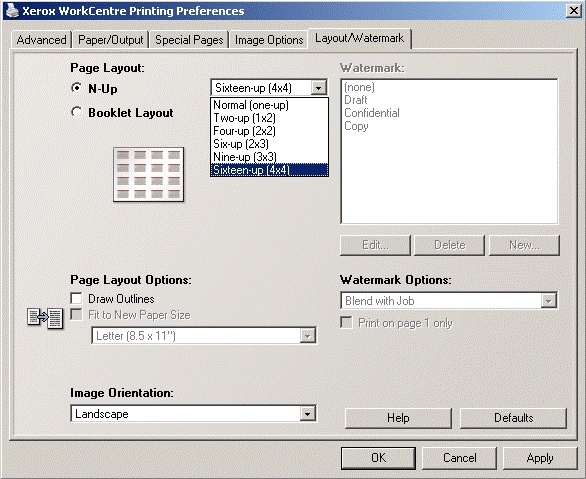Click the New... watermark button
586x479 pixels.
[x=524, y=245]
